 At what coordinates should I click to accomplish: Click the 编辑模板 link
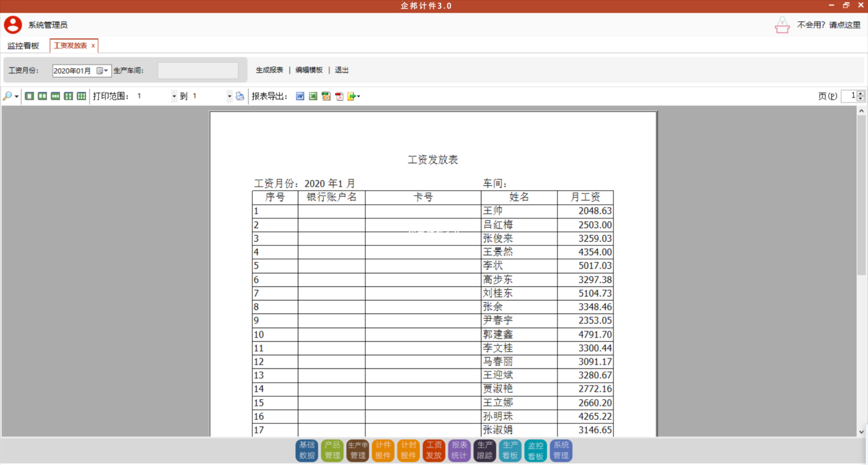click(309, 70)
